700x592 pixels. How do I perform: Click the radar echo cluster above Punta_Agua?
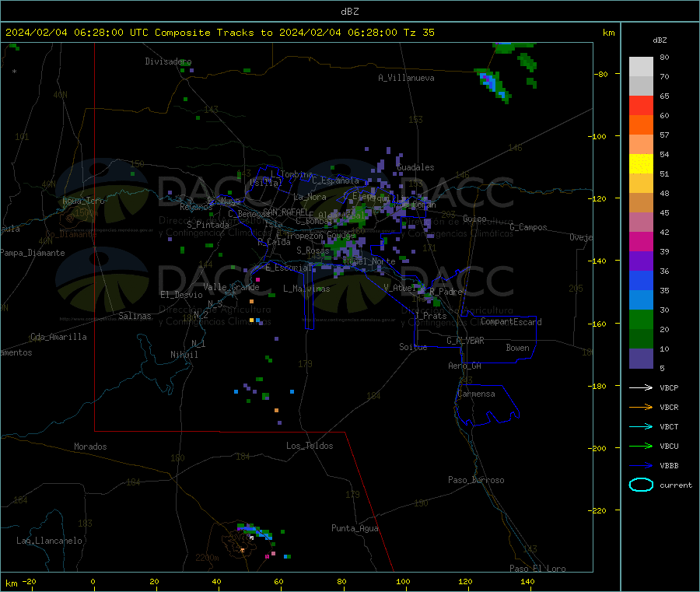coord(254,531)
